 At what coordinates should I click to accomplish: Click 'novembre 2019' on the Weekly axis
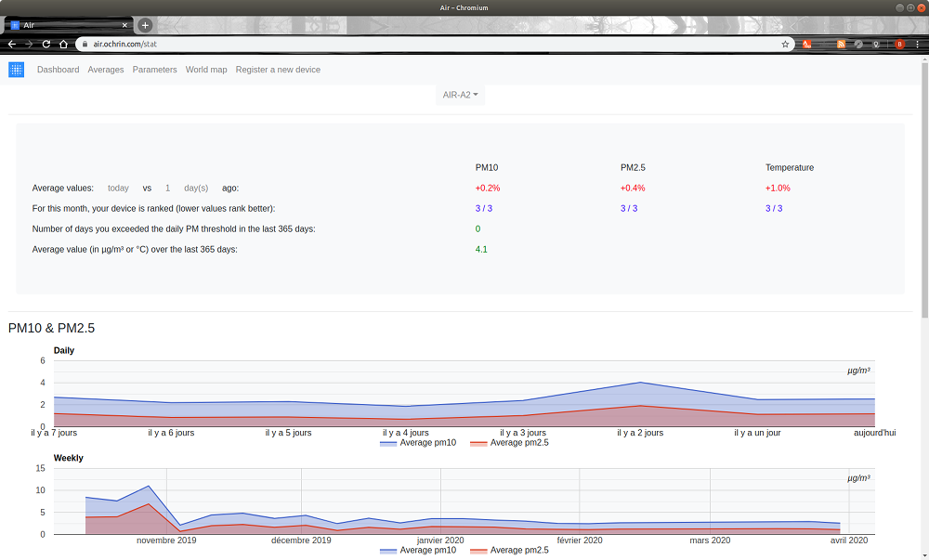(166, 540)
